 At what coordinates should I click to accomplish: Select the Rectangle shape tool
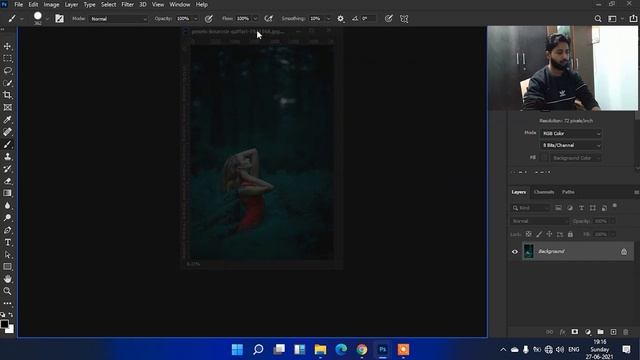(x=7, y=267)
